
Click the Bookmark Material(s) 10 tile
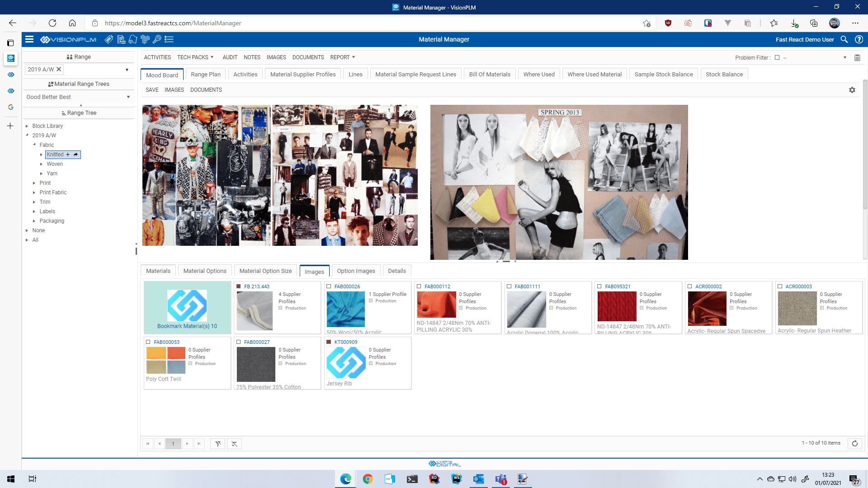pos(187,308)
